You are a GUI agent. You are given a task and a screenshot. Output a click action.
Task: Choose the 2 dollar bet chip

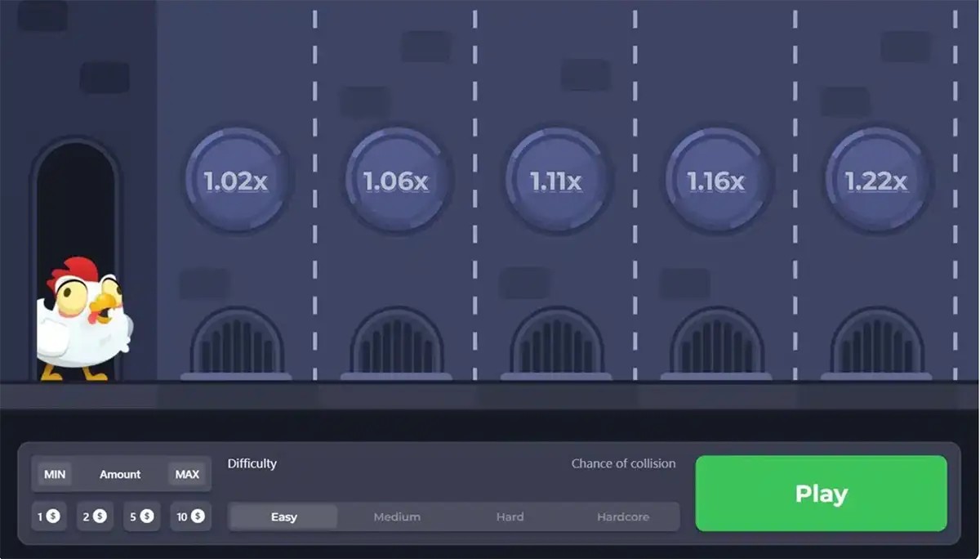tap(95, 517)
